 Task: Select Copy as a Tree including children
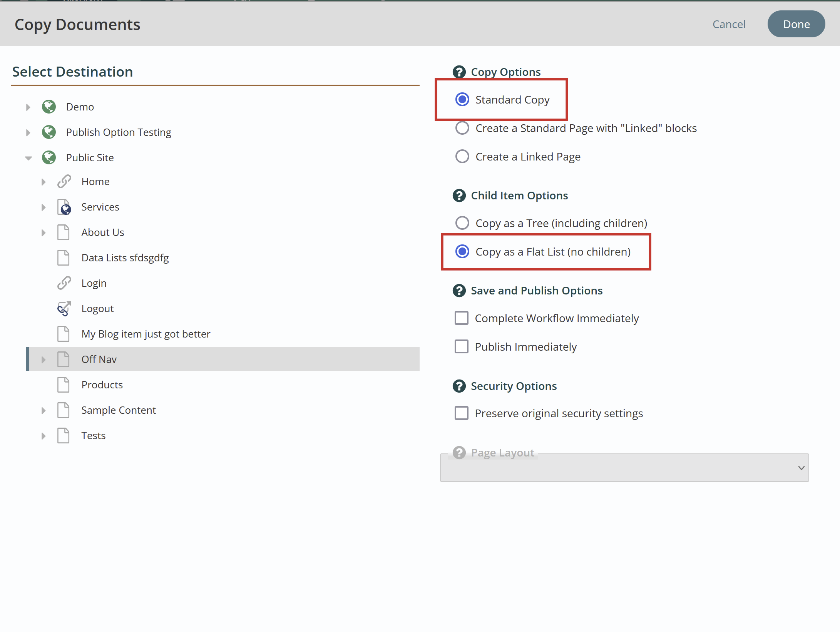pos(462,223)
